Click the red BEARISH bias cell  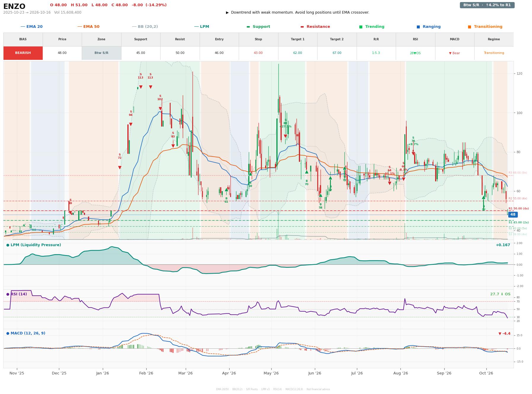click(23, 53)
